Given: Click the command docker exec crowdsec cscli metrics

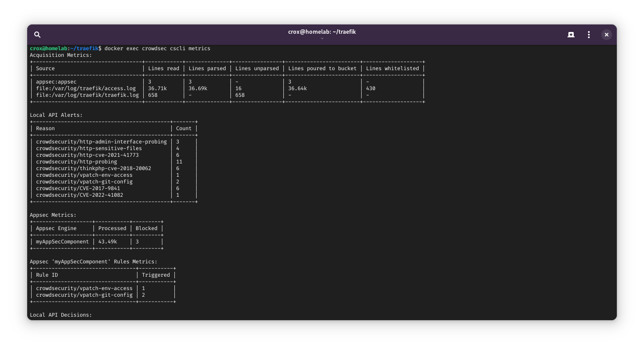Looking at the screenshot, I should click(x=157, y=48).
